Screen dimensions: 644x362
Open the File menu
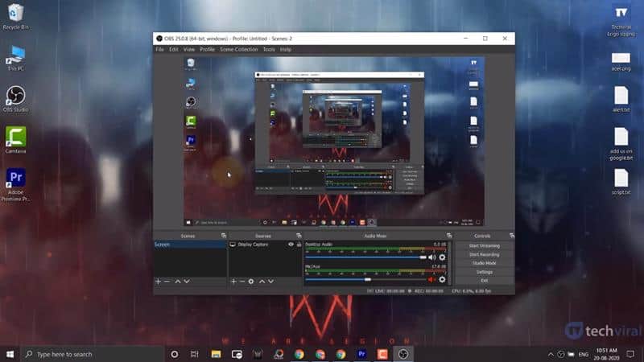click(159, 49)
